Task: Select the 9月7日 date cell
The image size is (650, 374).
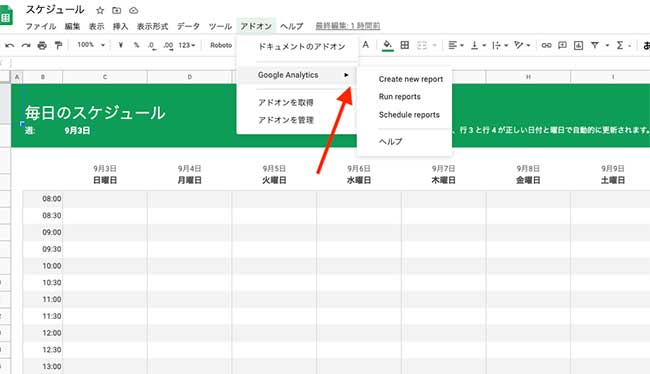Action: [444, 169]
